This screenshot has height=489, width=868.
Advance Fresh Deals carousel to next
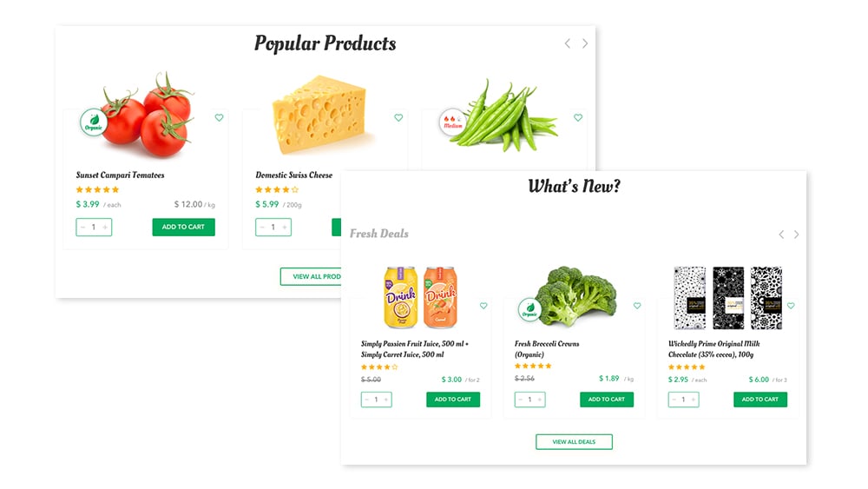click(x=797, y=235)
